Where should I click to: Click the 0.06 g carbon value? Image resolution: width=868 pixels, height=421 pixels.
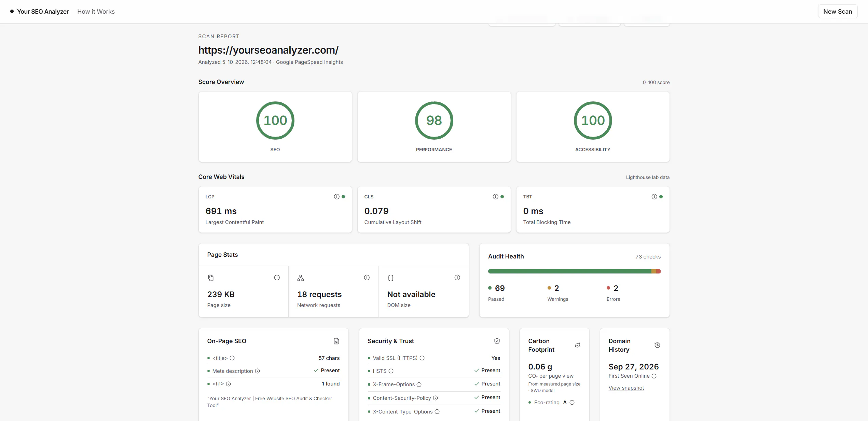540,367
